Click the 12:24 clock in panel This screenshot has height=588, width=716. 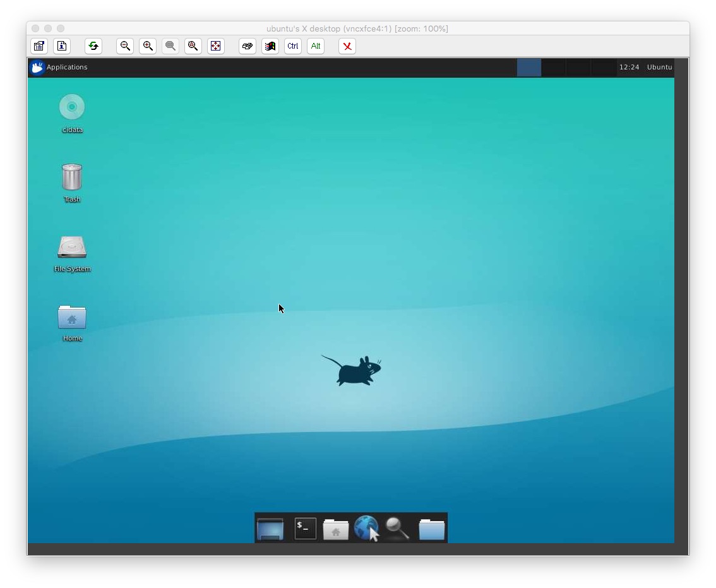tap(629, 67)
